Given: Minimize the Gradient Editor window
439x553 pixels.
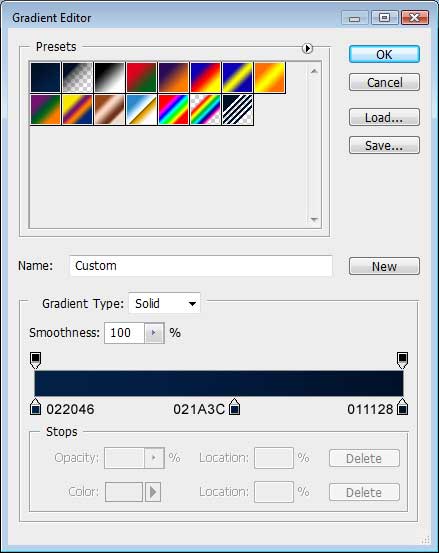Looking at the screenshot, I should pyautogui.click(x=355, y=17).
